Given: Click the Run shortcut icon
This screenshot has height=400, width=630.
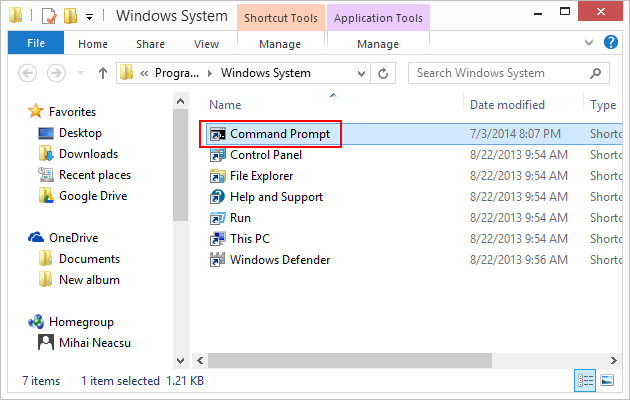Looking at the screenshot, I should 218,218.
